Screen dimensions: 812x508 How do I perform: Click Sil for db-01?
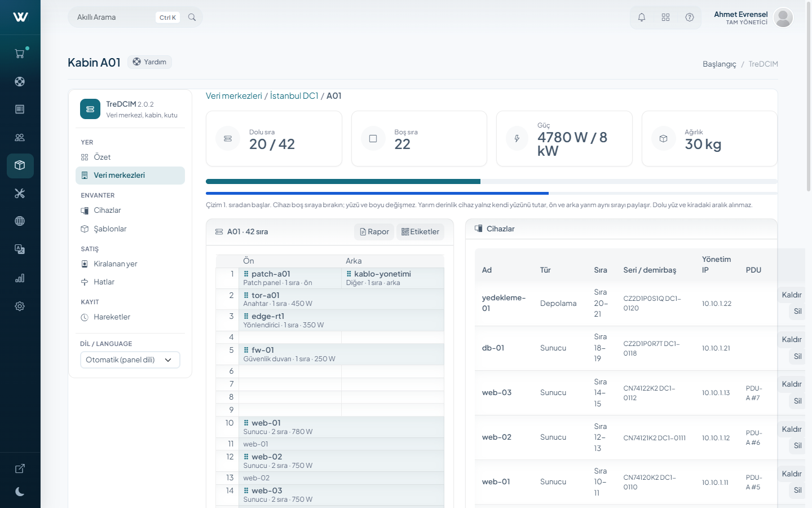coord(797,356)
